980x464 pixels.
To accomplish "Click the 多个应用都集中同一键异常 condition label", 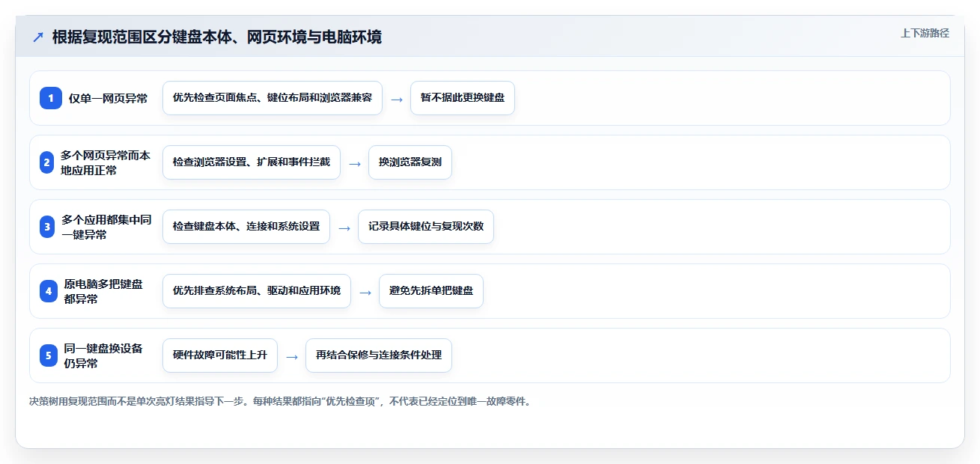I will tap(106, 227).
